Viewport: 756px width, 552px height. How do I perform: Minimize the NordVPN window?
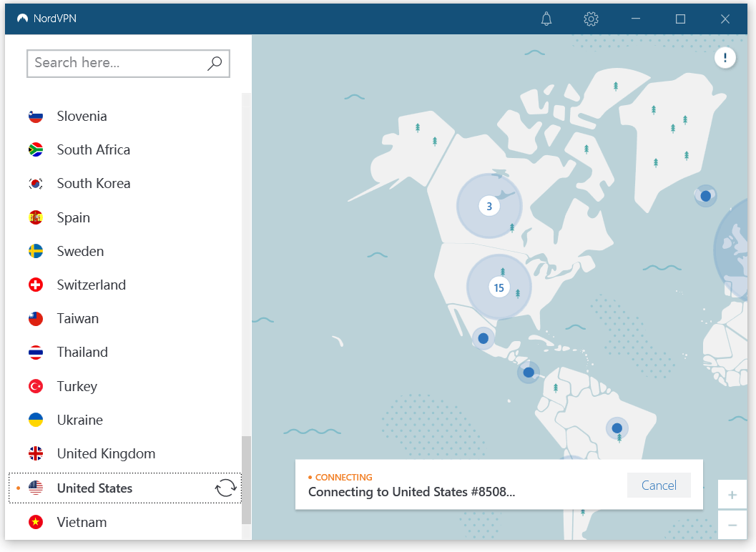636,19
